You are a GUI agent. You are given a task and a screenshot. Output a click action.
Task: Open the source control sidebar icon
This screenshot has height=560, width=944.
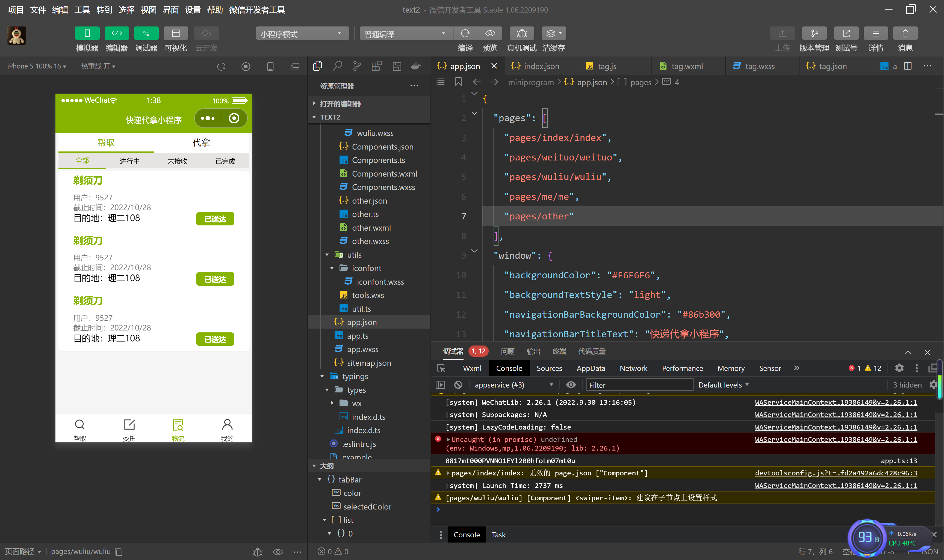pos(357,66)
